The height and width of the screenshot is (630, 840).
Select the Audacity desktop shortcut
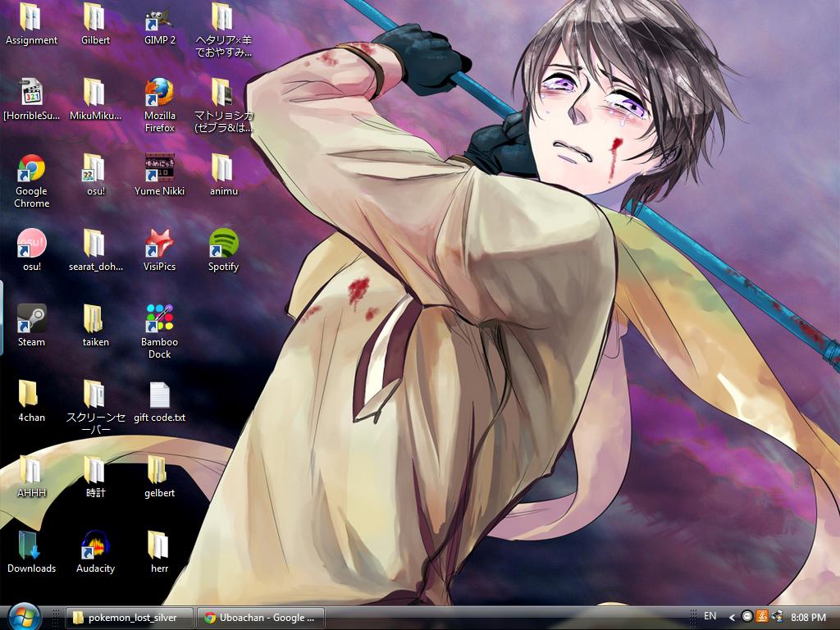pyautogui.click(x=95, y=552)
